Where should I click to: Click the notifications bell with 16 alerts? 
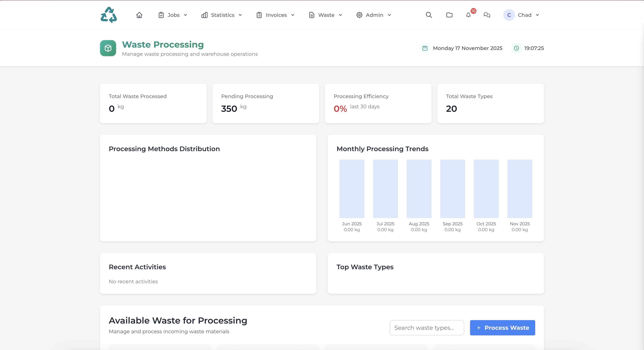coord(468,15)
